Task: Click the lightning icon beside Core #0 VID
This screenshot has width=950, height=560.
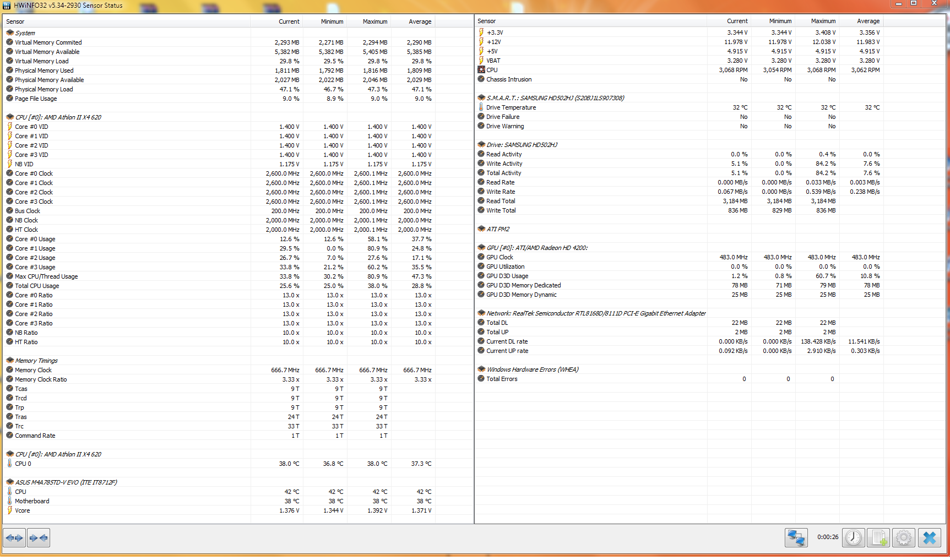Action: 10,127
